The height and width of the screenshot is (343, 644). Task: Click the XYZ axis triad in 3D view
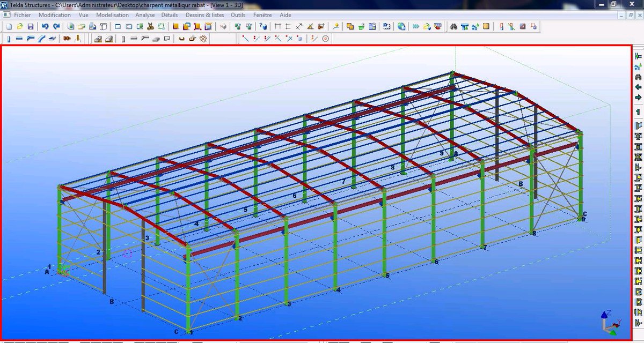(x=610, y=323)
